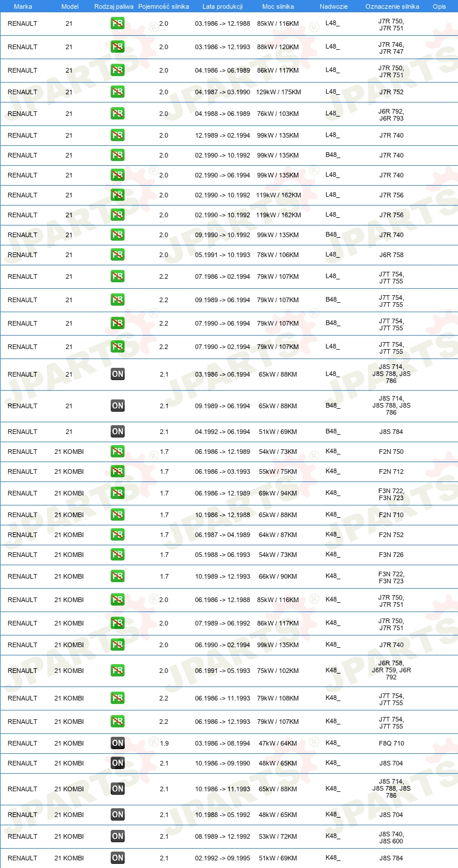Click ON diesel icon in 10.1986 -> 09.1990 row
The image size is (458, 868).
(118, 763)
